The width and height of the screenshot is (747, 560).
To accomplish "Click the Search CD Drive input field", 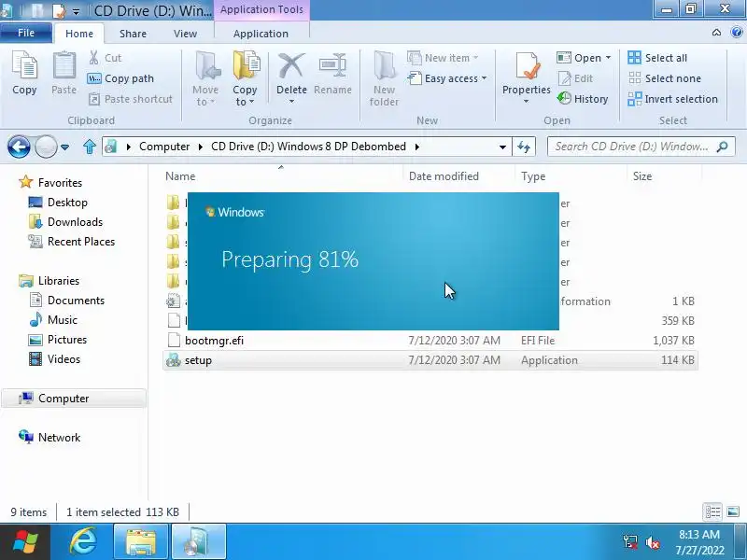I will 641,147.
